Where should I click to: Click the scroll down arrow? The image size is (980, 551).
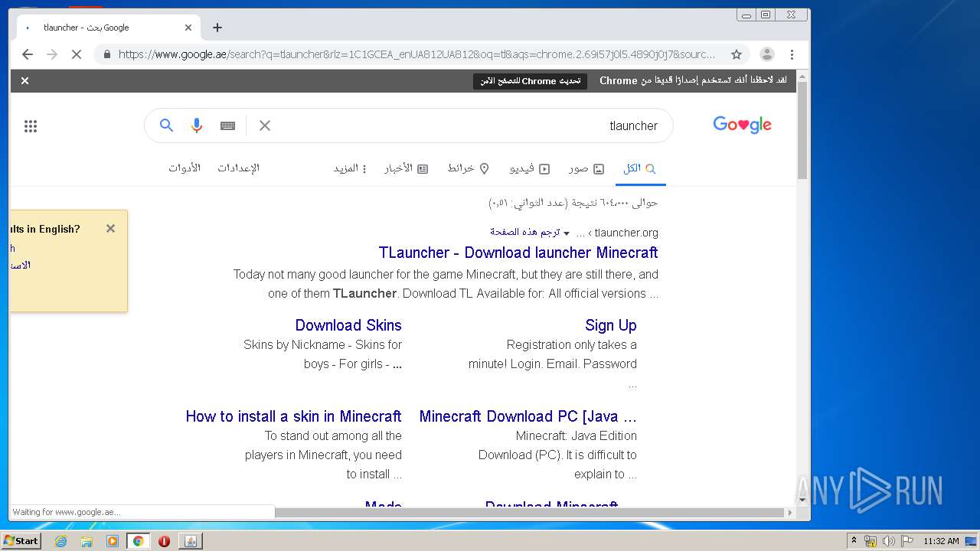point(802,500)
